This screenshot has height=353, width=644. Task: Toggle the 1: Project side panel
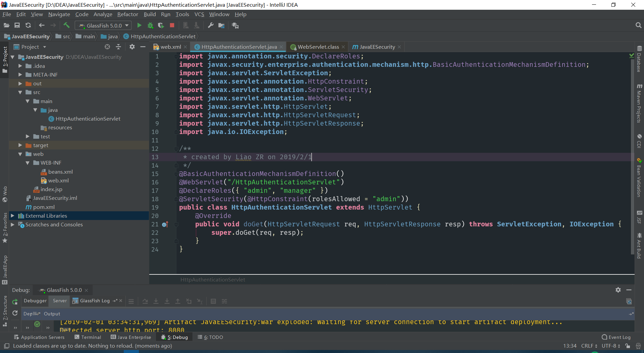point(5,60)
